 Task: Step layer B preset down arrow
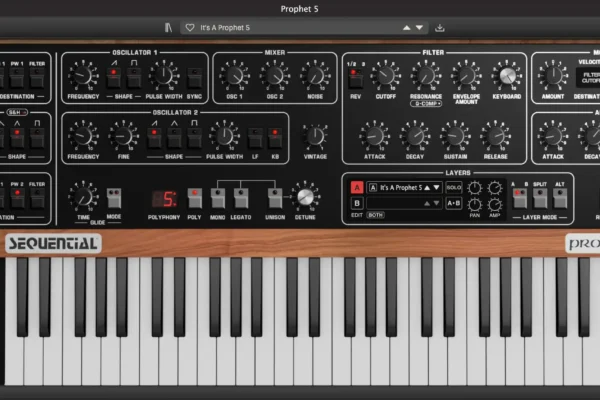point(436,204)
